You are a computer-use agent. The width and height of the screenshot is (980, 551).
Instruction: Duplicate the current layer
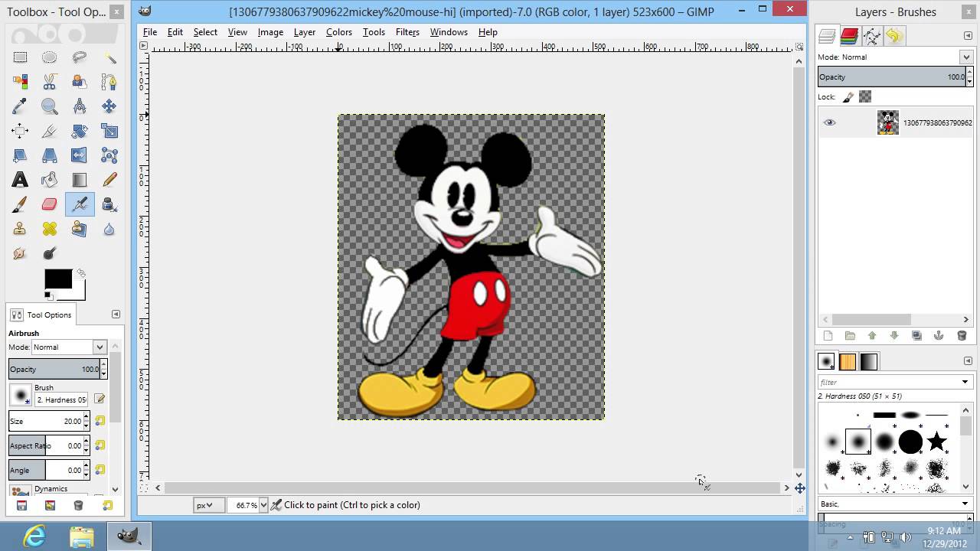pos(916,335)
